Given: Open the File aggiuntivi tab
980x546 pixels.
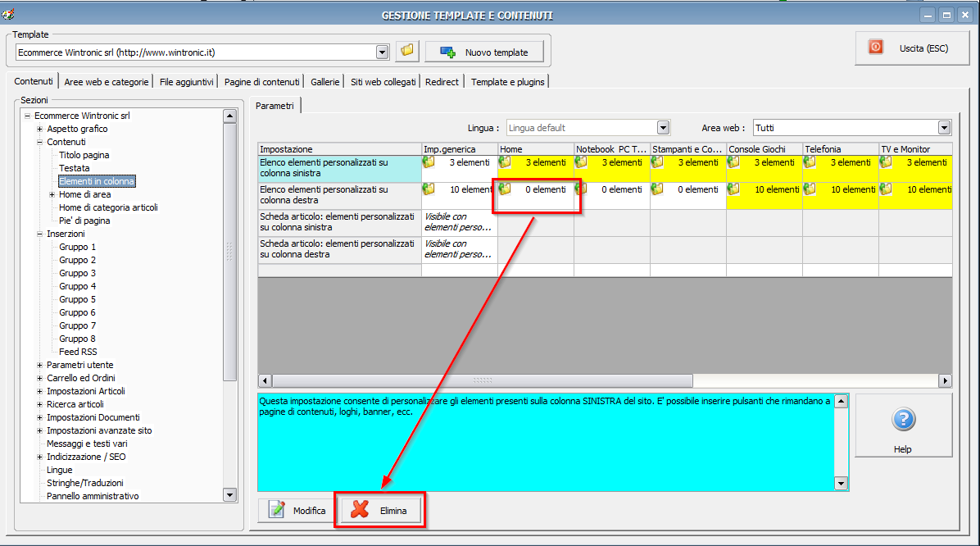Looking at the screenshot, I should [186, 82].
